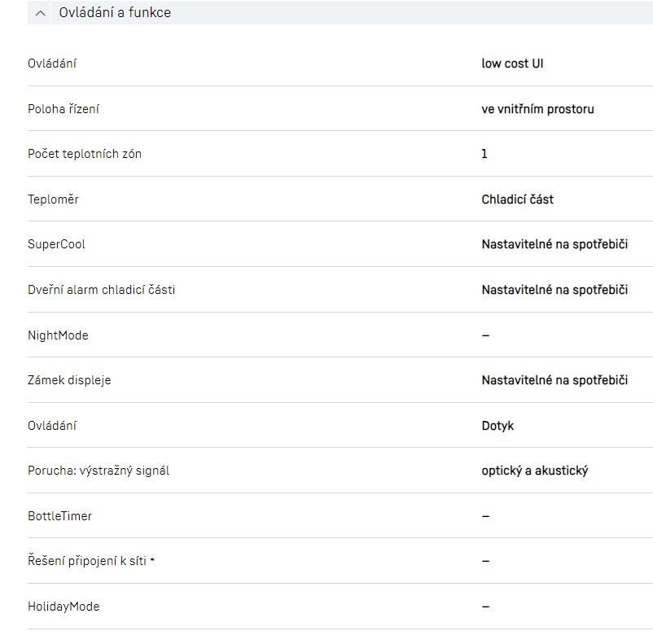Screen dimensions: 653x644
Task: Select the 'Chladicí část' value
Action: [517, 199]
